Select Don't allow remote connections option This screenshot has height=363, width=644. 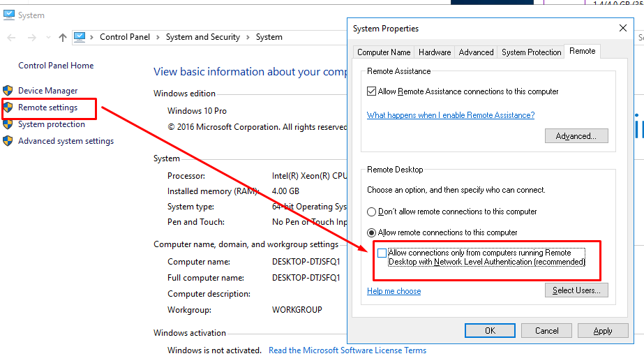[x=372, y=212]
